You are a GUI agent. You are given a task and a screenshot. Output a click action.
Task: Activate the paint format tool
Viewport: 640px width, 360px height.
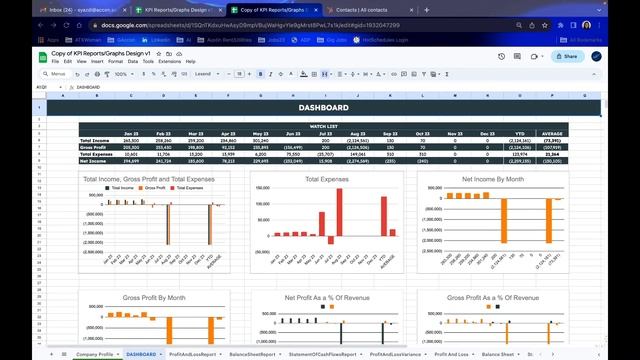107,74
